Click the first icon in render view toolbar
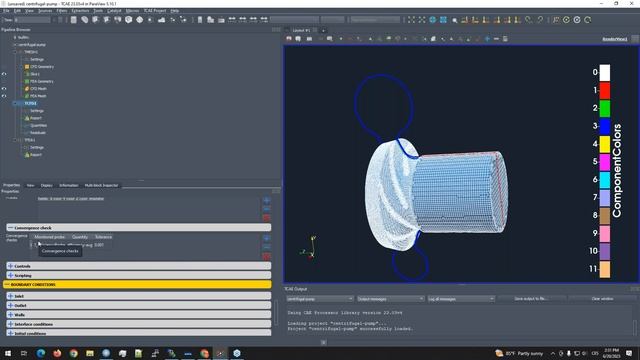This screenshot has height=360, width=640. 289,39
